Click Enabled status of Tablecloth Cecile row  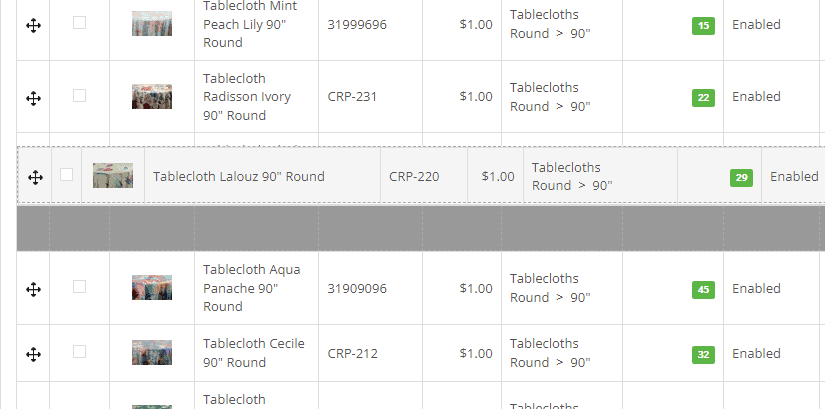pyautogui.click(x=756, y=353)
